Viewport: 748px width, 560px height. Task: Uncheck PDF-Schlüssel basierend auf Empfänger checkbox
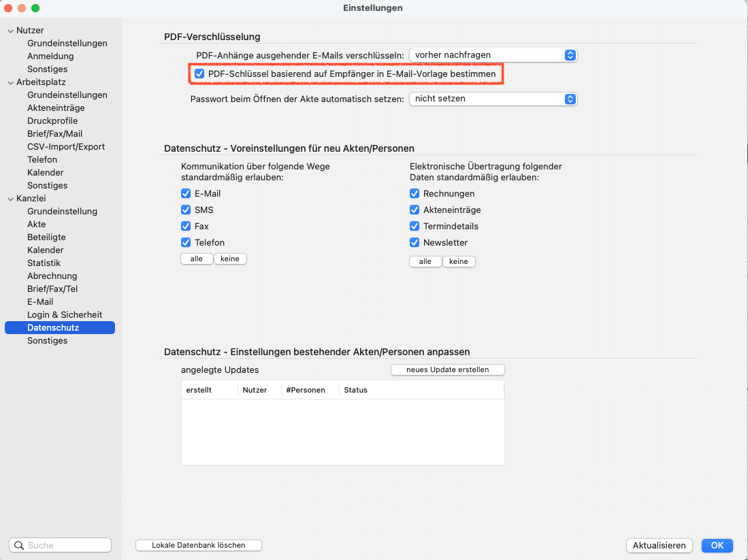click(x=199, y=73)
